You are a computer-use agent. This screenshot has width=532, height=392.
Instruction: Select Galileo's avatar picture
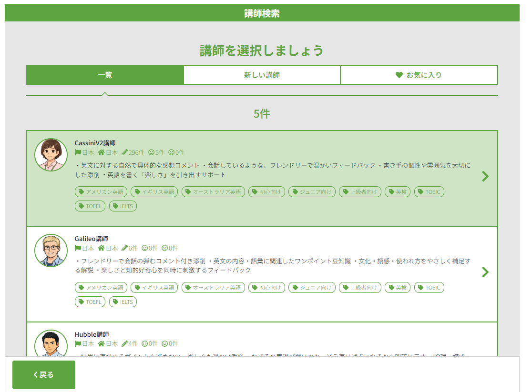(51, 251)
